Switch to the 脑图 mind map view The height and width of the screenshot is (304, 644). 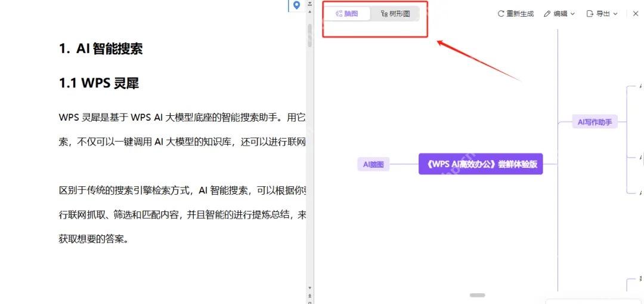(347, 14)
